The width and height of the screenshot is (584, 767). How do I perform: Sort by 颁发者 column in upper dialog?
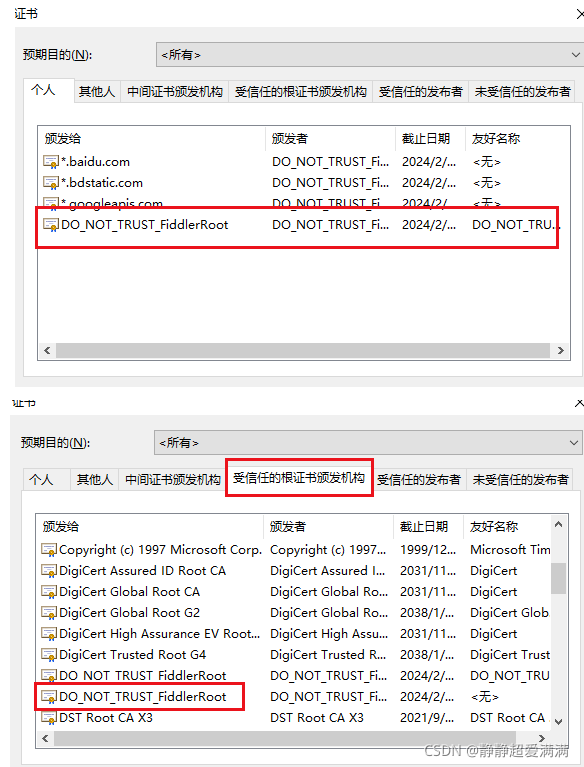click(330, 138)
